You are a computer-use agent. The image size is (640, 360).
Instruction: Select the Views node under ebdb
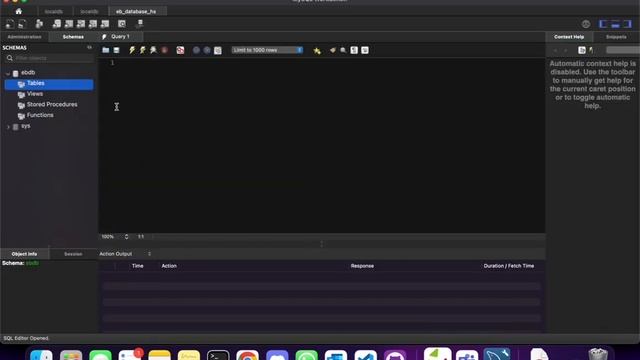(x=35, y=94)
